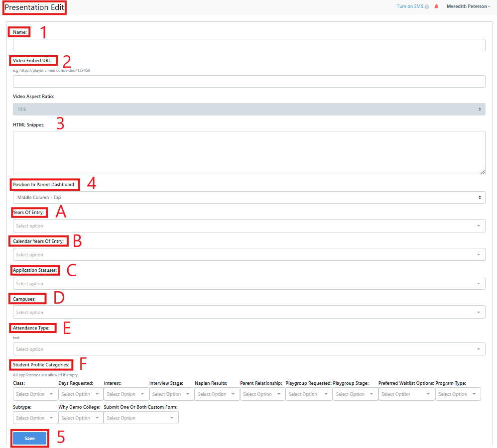Click inside the Name input field

point(249,44)
